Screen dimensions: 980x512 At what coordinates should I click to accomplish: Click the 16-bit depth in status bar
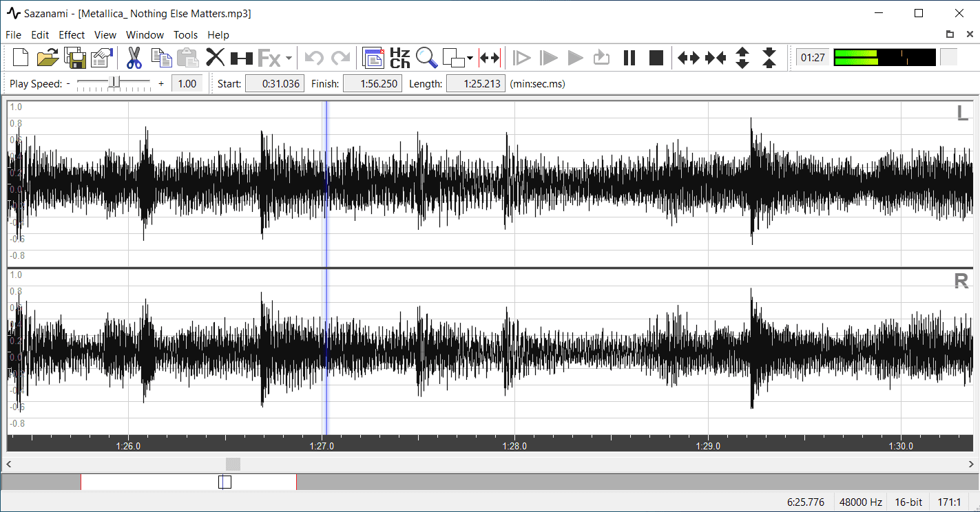click(x=909, y=502)
